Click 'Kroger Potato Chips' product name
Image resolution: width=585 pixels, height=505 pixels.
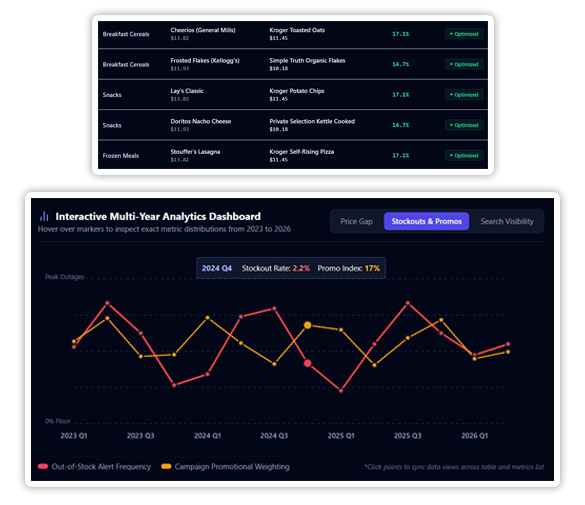(x=297, y=91)
